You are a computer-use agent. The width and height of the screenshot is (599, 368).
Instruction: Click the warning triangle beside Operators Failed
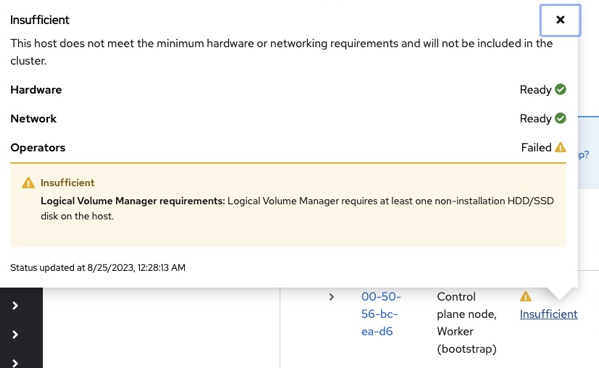coord(560,147)
